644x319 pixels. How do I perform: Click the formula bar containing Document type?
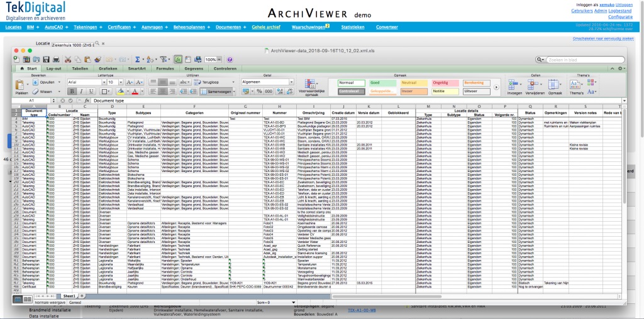point(356,100)
